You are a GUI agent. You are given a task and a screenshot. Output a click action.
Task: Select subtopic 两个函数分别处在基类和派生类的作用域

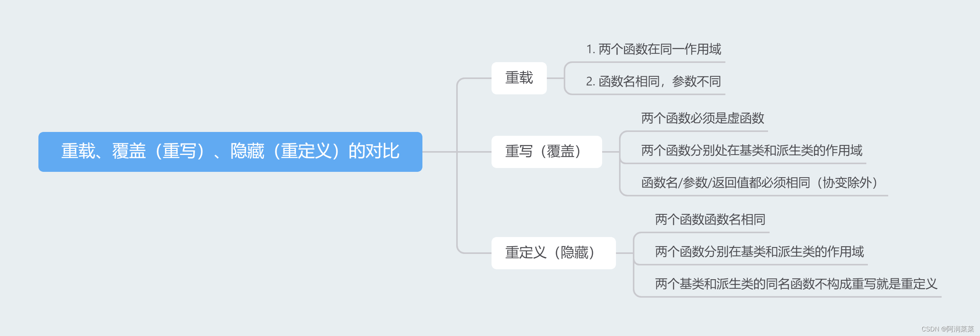click(x=752, y=151)
